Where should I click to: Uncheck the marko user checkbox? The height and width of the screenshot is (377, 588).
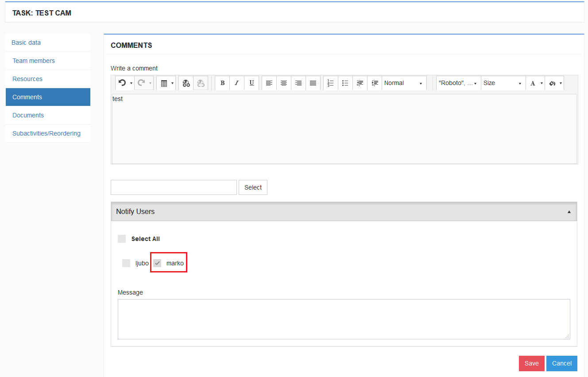coord(157,263)
